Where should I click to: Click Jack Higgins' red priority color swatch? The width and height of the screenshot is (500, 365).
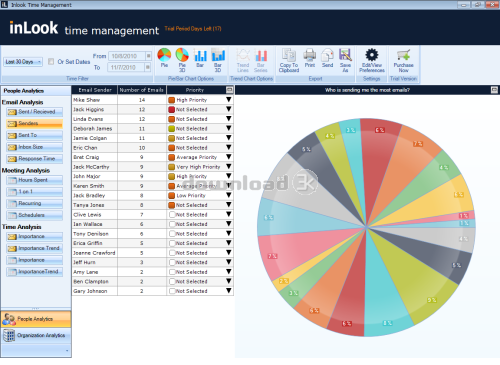click(172, 109)
